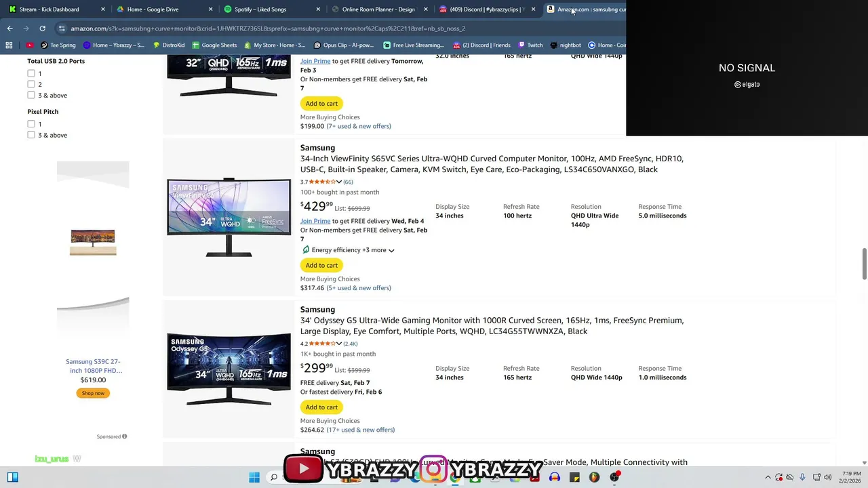
Task: Open the 2.4K reviews link
Action: pos(351,344)
